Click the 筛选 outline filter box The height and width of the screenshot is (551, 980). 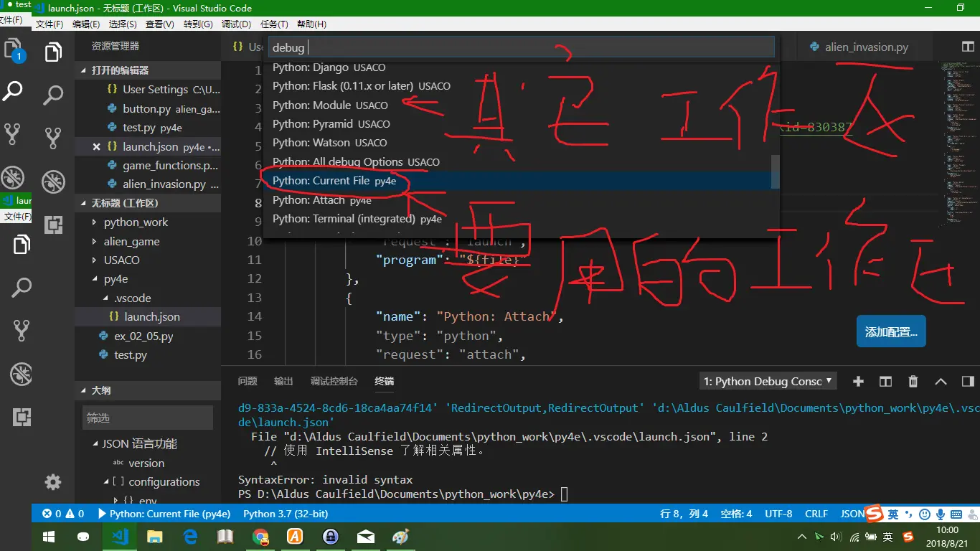coord(148,418)
